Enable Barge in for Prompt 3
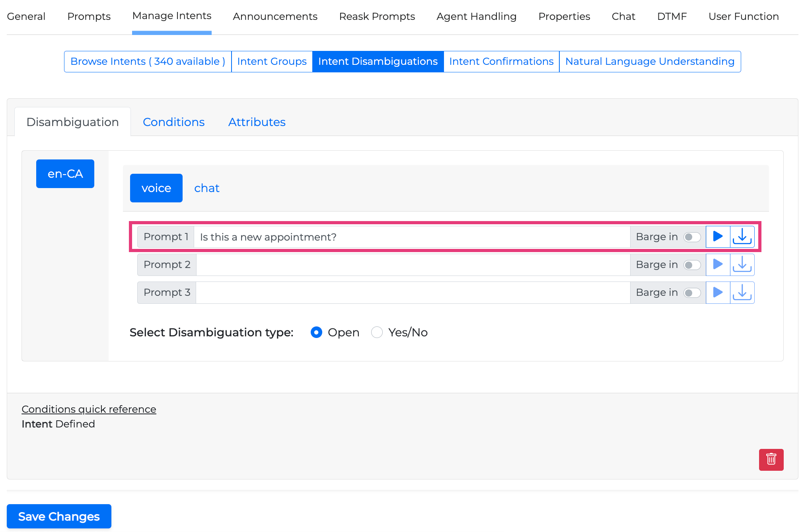Viewport: 806px width, 532px height. 692,293
